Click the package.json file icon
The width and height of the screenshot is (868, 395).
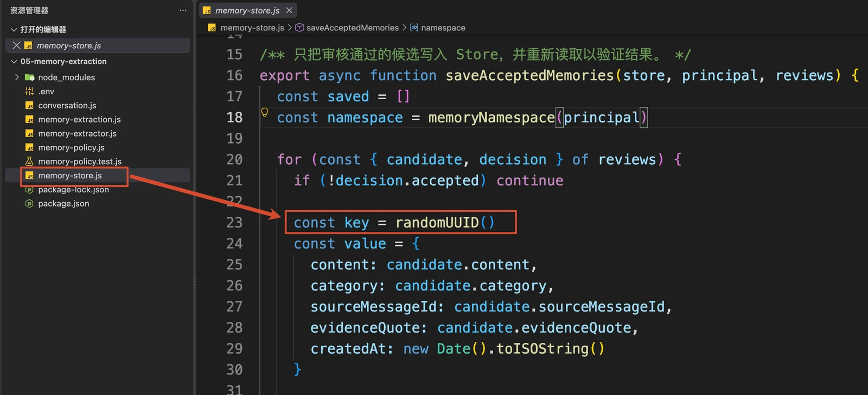coord(29,204)
